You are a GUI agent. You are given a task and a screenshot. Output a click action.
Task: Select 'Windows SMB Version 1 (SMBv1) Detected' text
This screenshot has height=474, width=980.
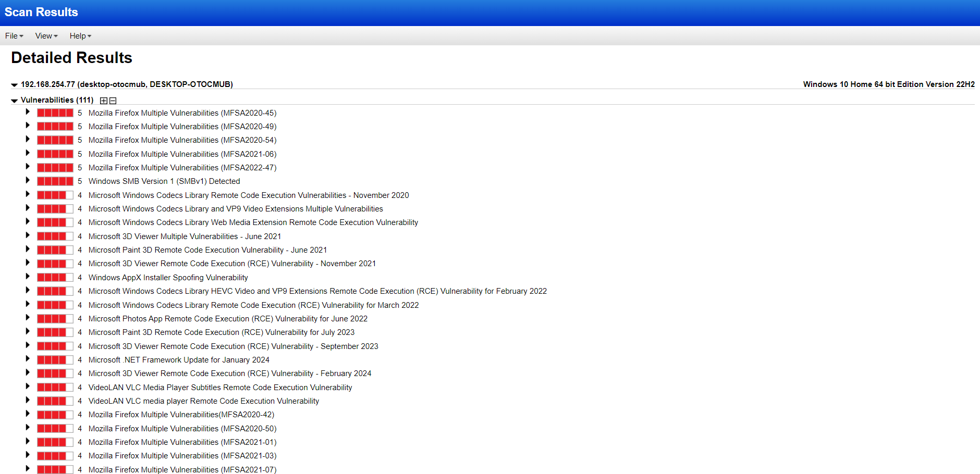click(x=164, y=181)
